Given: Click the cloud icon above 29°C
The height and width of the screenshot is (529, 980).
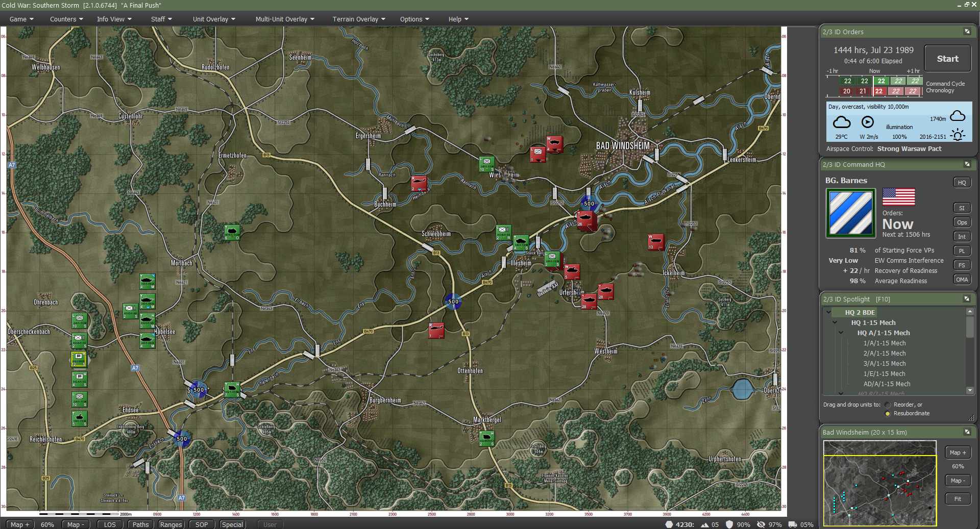Looking at the screenshot, I should 842,122.
